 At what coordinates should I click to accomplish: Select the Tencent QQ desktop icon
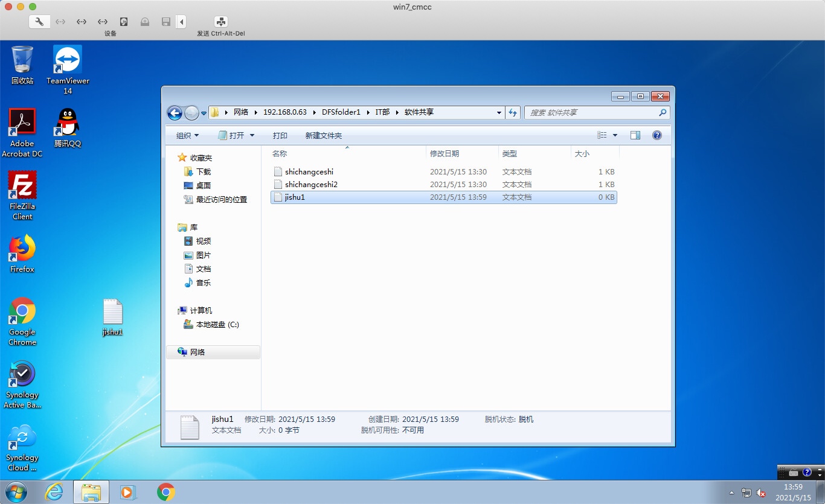(x=68, y=127)
